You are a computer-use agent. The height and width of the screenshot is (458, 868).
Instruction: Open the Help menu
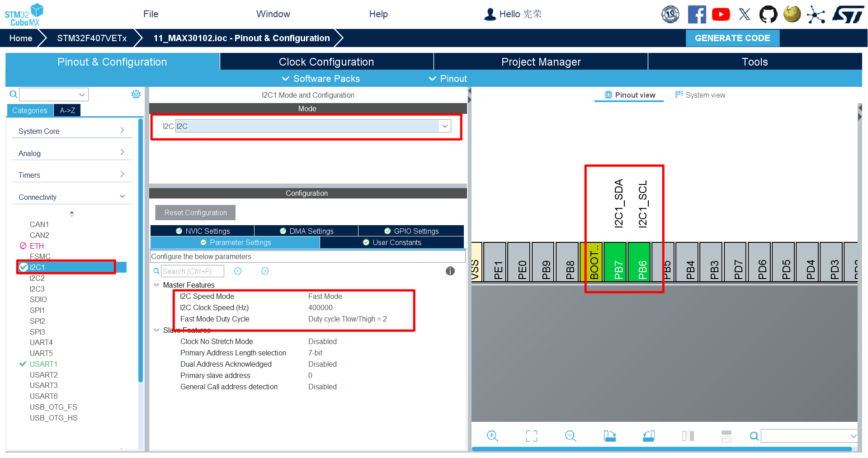pyautogui.click(x=378, y=14)
